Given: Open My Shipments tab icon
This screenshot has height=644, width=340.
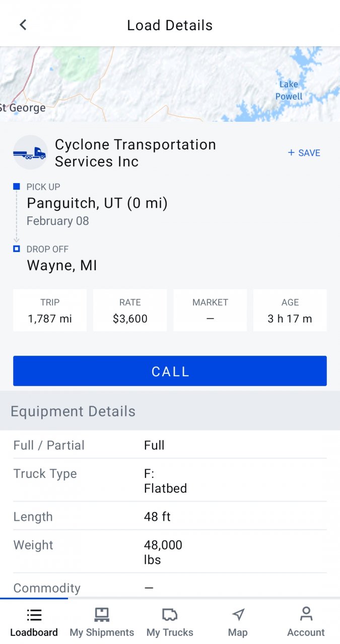Looking at the screenshot, I should pyautogui.click(x=102, y=614).
